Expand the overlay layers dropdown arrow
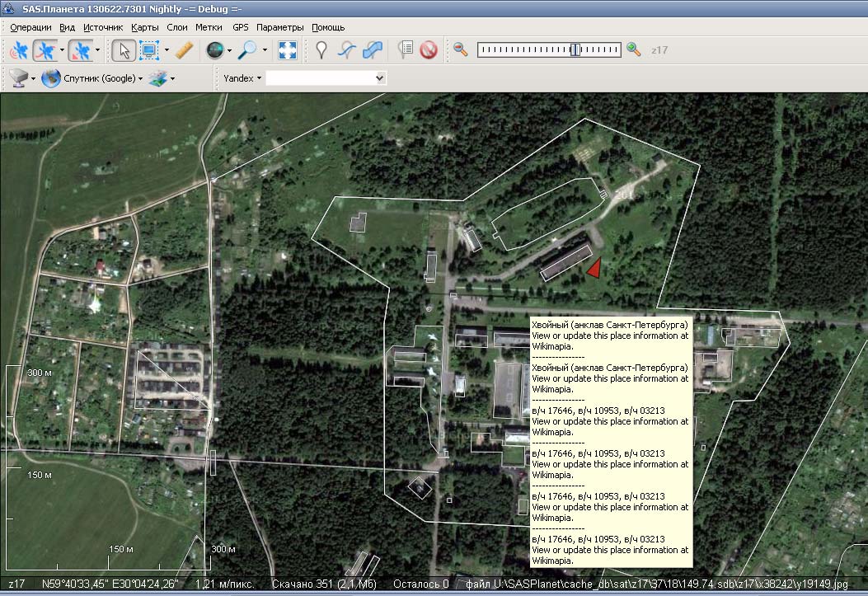 tap(172, 79)
